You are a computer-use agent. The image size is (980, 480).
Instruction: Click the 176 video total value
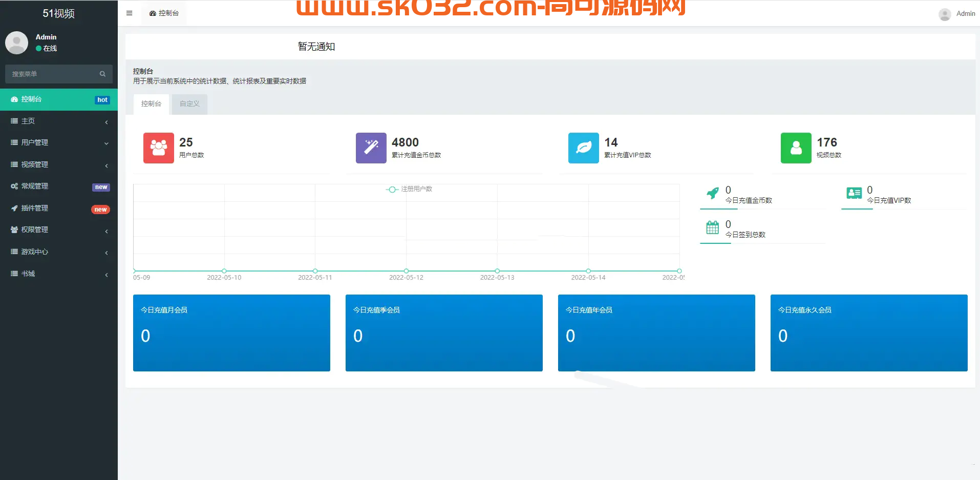(827, 142)
